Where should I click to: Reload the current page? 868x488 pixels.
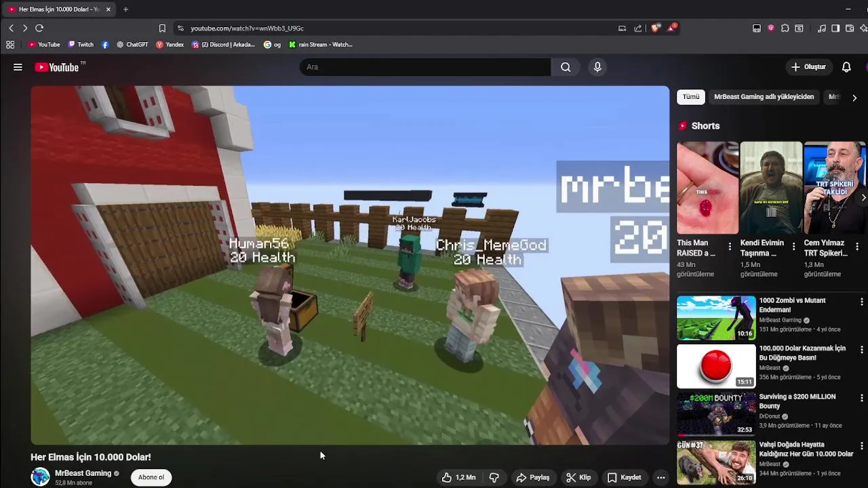[x=39, y=28]
